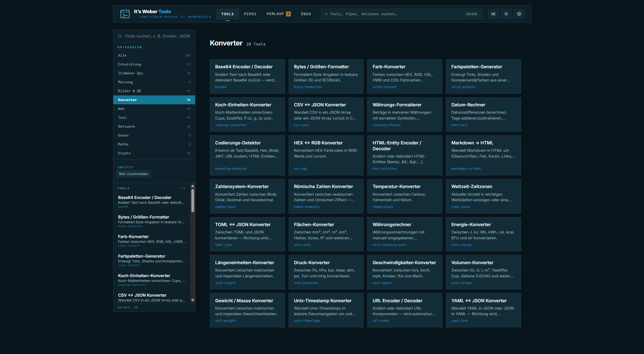Click the magnifier icon in sidebar tool search
This screenshot has width=644, height=354.
pos(120,36)
